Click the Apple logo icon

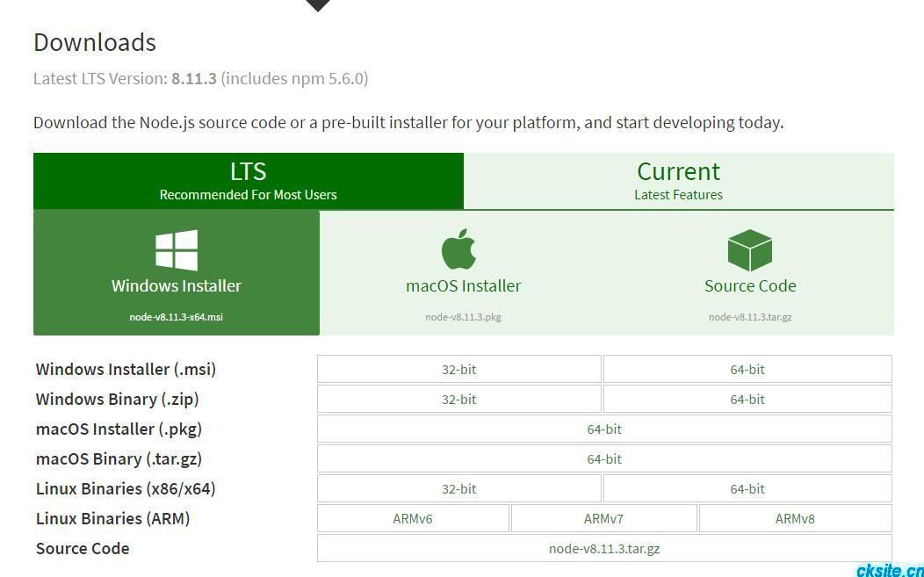(458, 249)
